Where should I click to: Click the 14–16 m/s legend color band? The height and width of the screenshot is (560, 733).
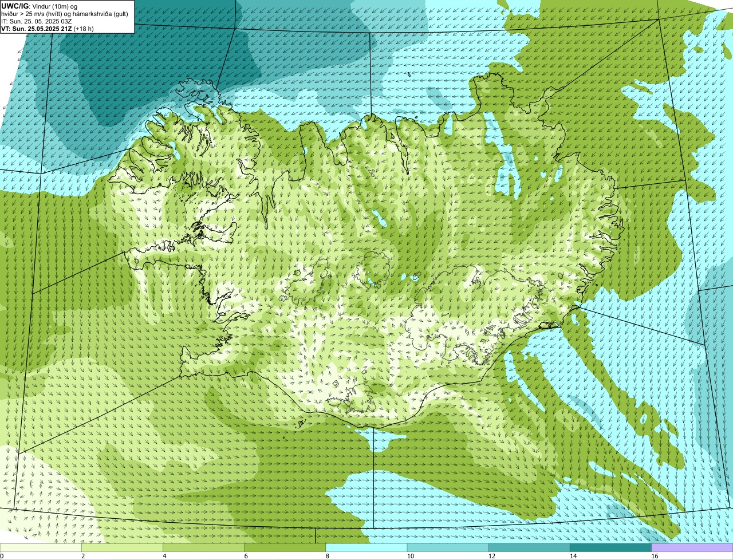tap(610, 547)
